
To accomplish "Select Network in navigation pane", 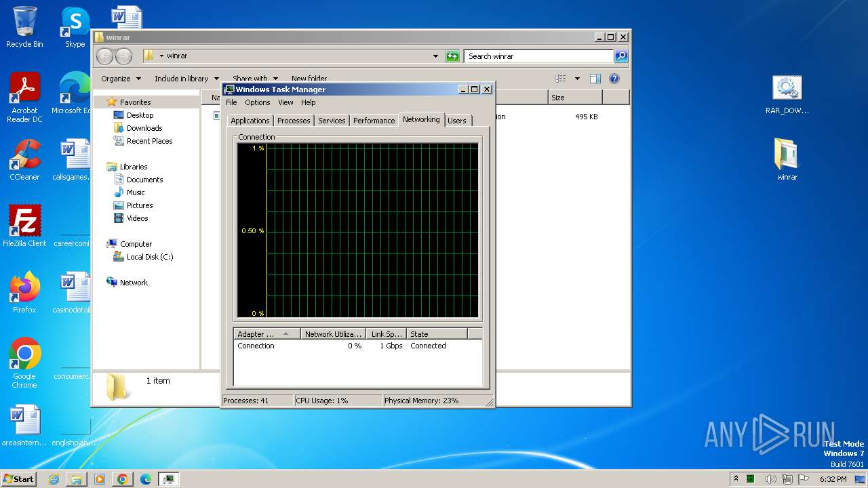I will 134,283.
